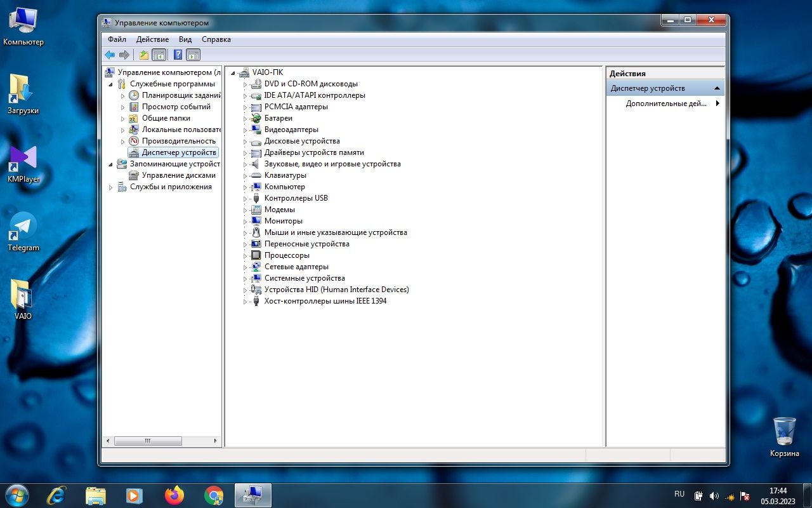This screenshot has width=812, height=508.
Task: Expand the Компьютер device category
Action: pos(246,187)
